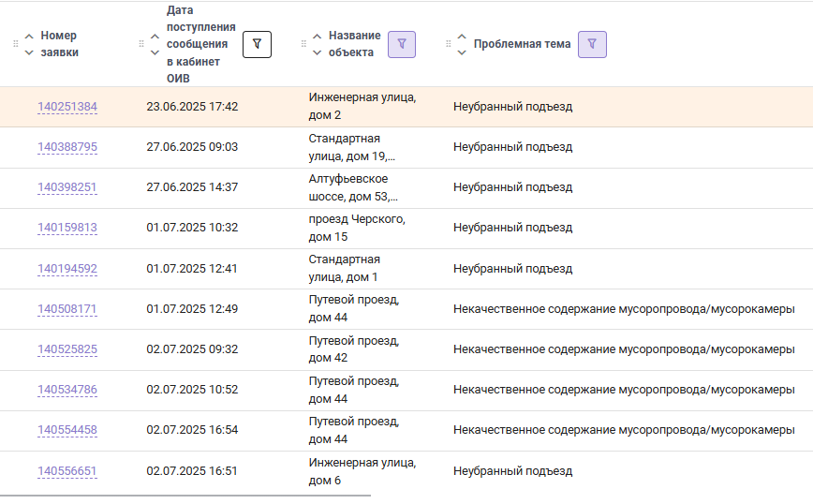
Task: Open filter for Проблемная тема column
Action: point(592,44)
